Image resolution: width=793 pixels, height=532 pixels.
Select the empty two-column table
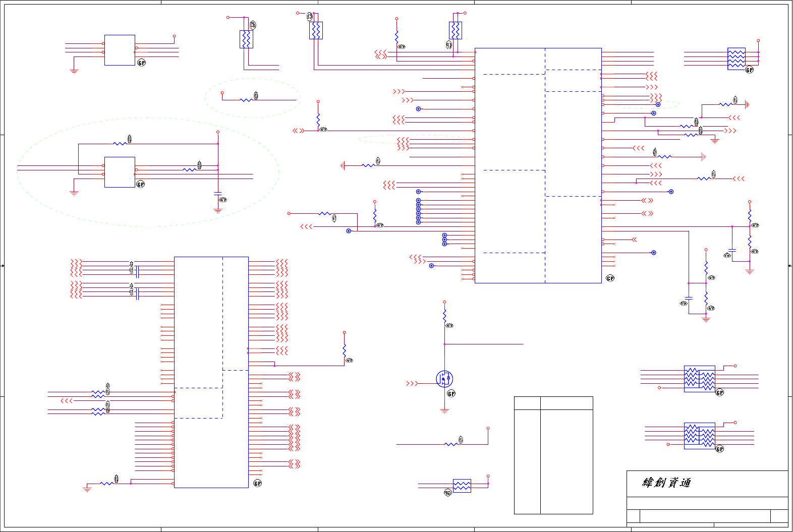(553, 455)
